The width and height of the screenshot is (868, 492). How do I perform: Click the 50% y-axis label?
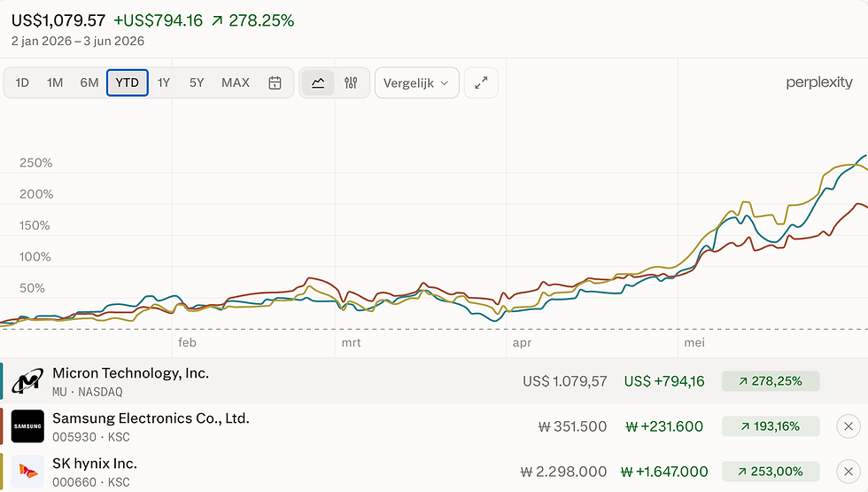click(x=32, y=288)
